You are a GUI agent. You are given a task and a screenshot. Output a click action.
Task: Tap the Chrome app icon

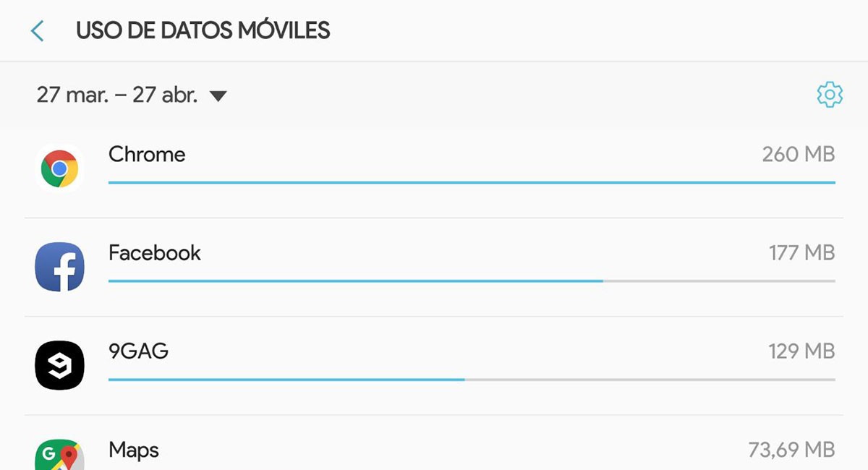(x=59, y=168)
